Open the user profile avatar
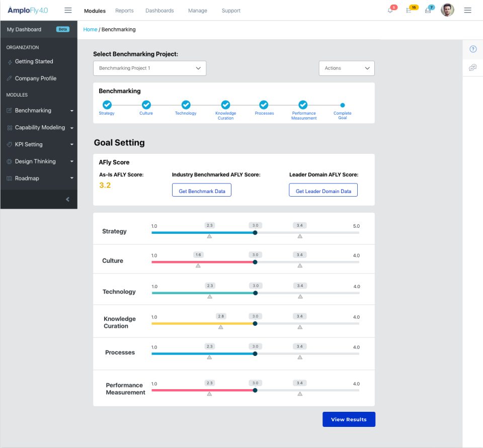Image resolution: width=483 pixels, height=448 pixels. [447, 10]
